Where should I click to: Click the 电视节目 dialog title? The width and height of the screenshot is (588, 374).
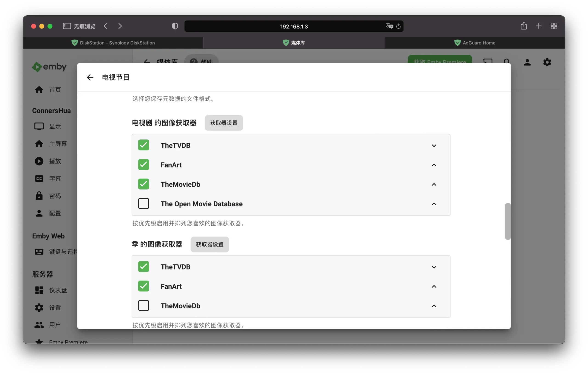(x=116, y=77)
